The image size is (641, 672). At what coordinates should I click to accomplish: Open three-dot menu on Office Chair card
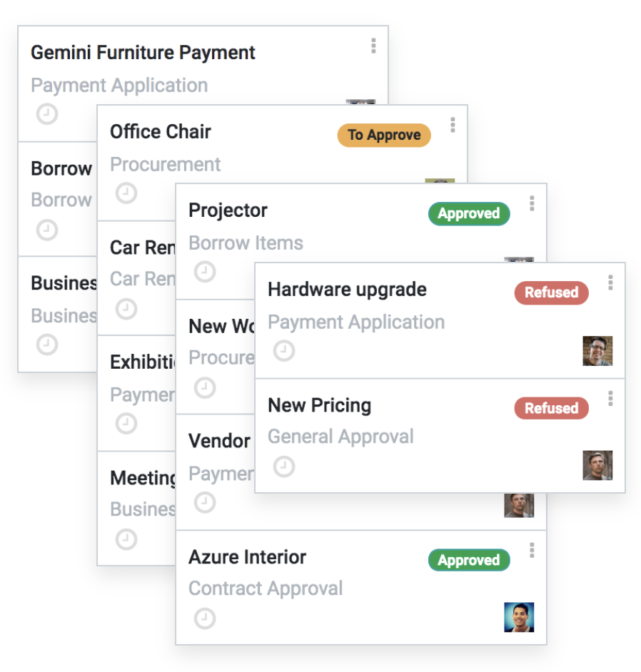453,126
